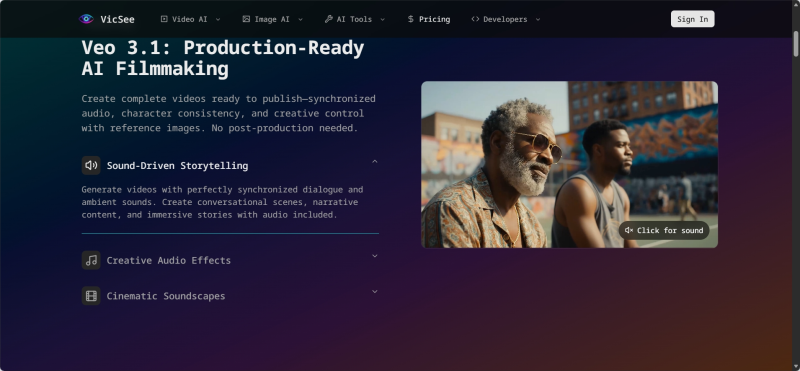800x371 pixels.
Task: Click the speaker icon beside Sound-Driven Storytelling
Action: coord(91,165)
